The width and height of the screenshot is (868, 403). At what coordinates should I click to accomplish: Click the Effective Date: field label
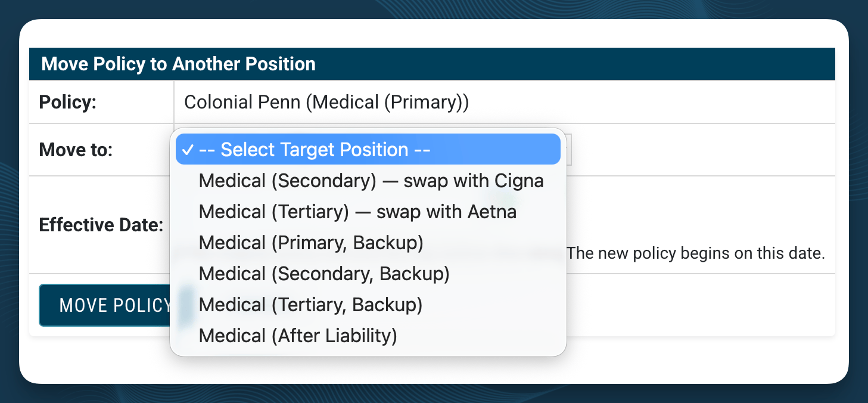(101, 225)
